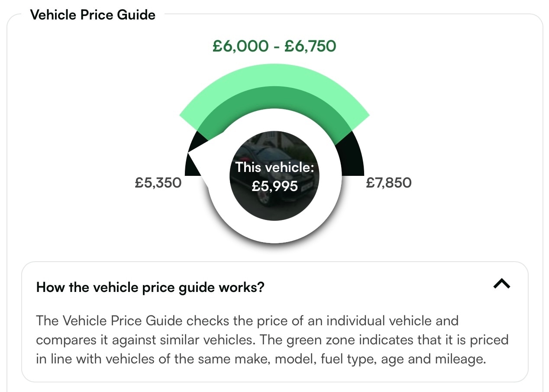Click the £5,350 minimum price label
The height and width of the screenshot is (392, 549).
[x=158, y=182]
